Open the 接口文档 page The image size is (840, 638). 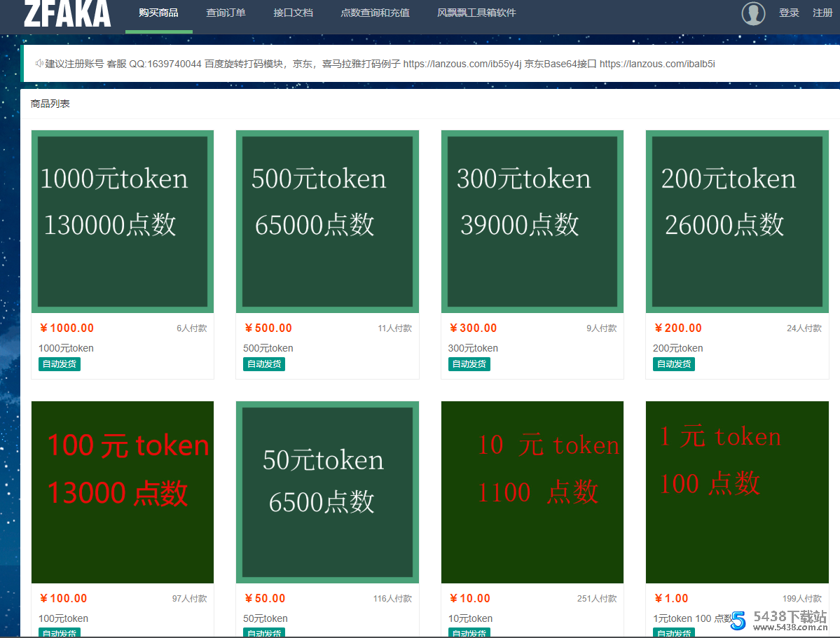tap(293, 12)
